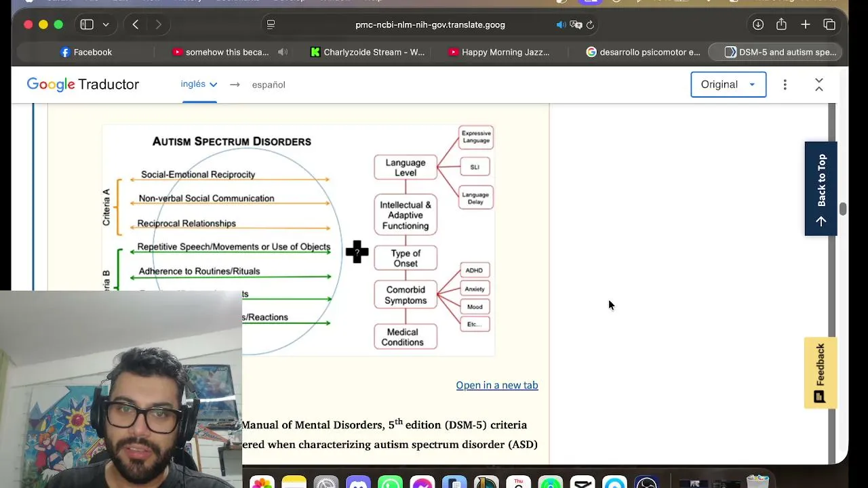The image size is (868, 488).
Task: Focus the address bar showing pmc-ncbi-nlm-nih-gov.translate.goog
Action: [430, 24]
